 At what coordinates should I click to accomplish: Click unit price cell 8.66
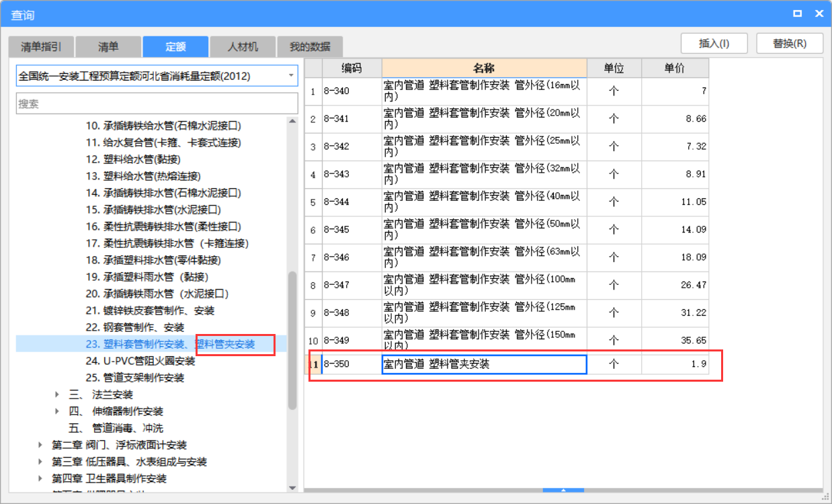click(x=675, y=119)
